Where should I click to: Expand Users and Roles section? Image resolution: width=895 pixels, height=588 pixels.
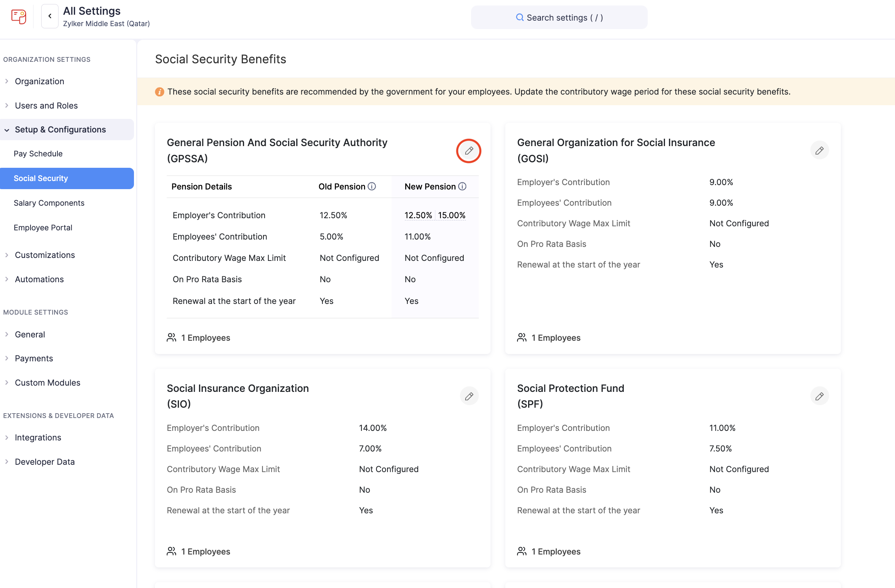pyautogui.click(x=46, y=106)
